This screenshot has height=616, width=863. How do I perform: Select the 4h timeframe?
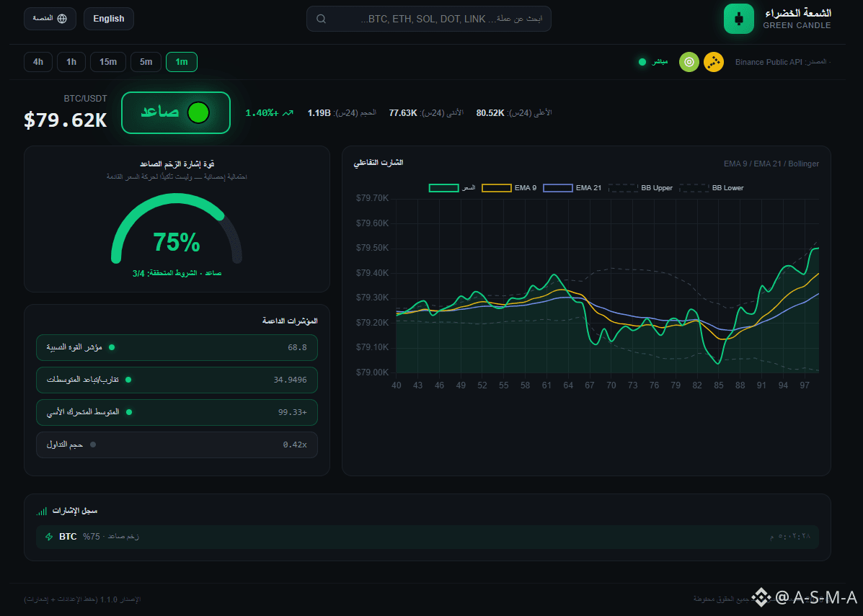(x=38, y=62)
